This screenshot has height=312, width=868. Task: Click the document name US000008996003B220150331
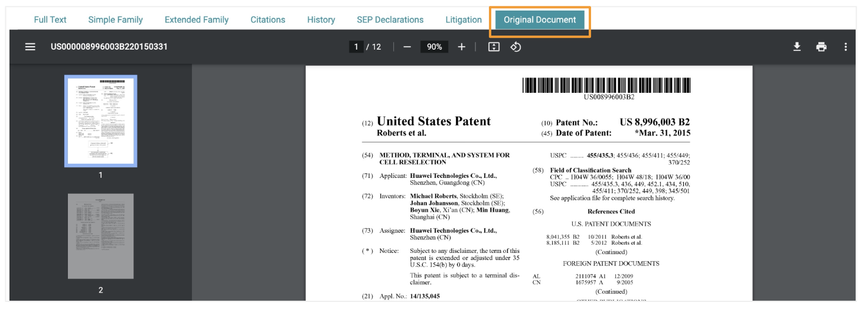click(109, 47)
